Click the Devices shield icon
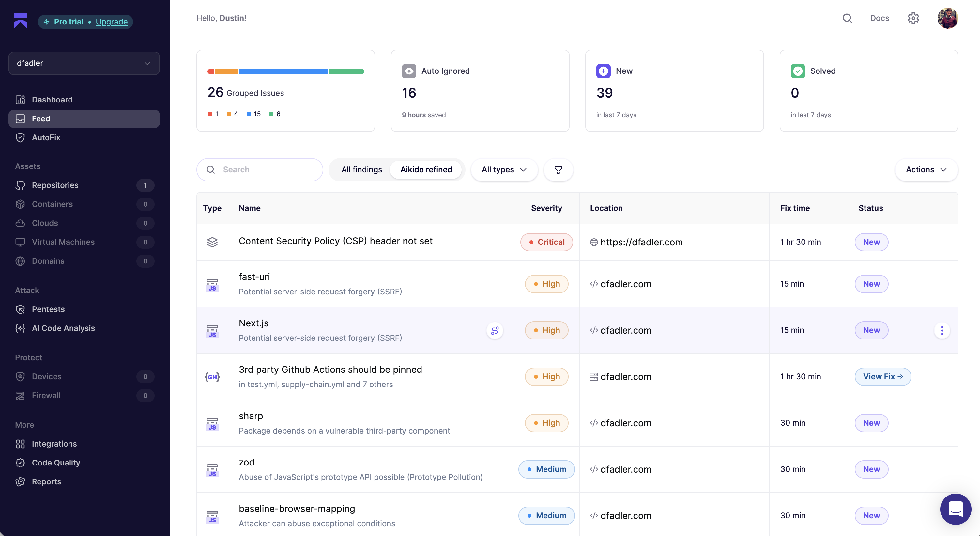Screen dimensions: 980x536 (20, 376)
